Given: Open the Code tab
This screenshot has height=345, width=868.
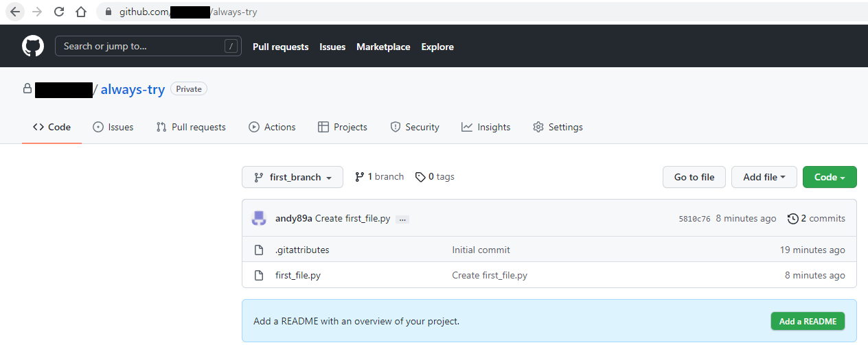Looking at the screenshot, I should [52, 127].
